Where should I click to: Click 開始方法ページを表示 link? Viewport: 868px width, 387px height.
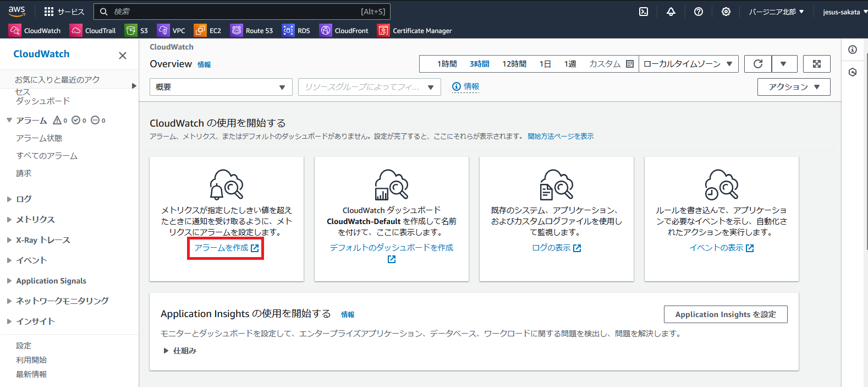coord(561,136)
